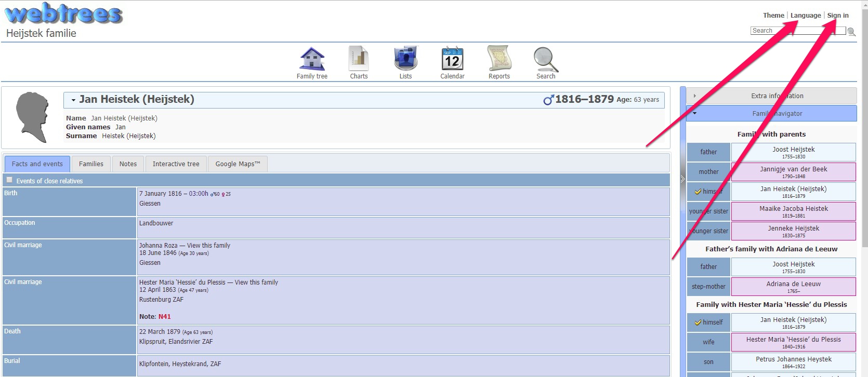Click the Search magnifier icon in the main menu
The image size is (868, 377).
[546, 59]
